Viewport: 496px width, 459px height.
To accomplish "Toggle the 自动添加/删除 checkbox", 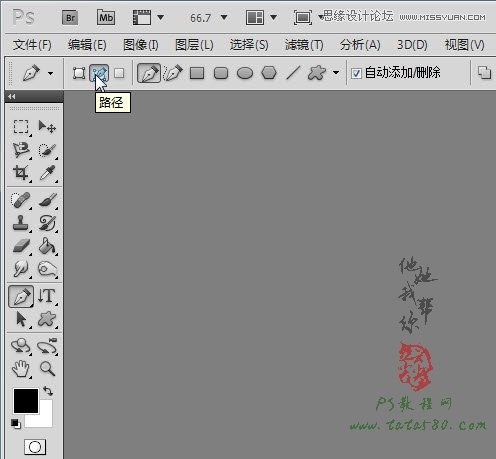I will coord(356,73).
